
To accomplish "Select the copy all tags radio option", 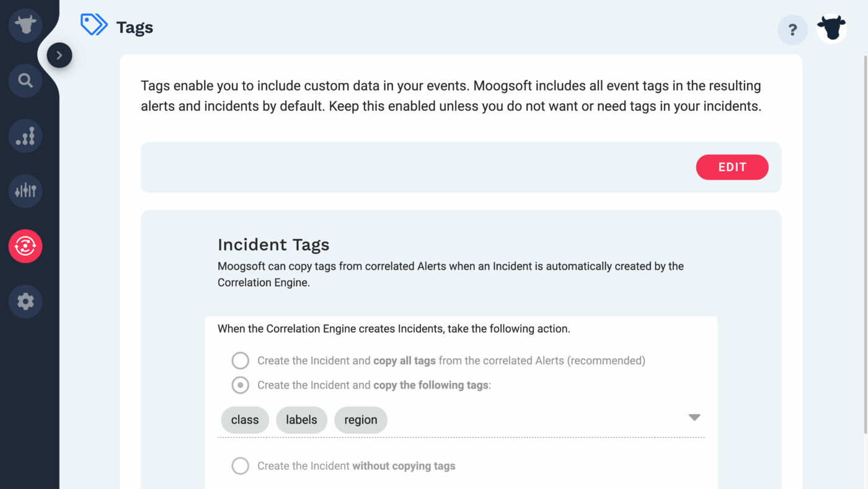I will (241, 361).
